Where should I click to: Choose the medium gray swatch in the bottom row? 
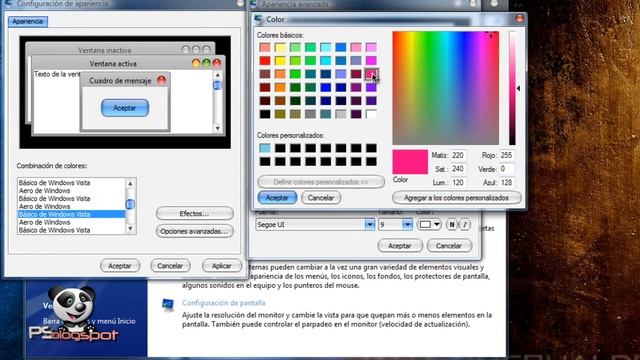310,114
